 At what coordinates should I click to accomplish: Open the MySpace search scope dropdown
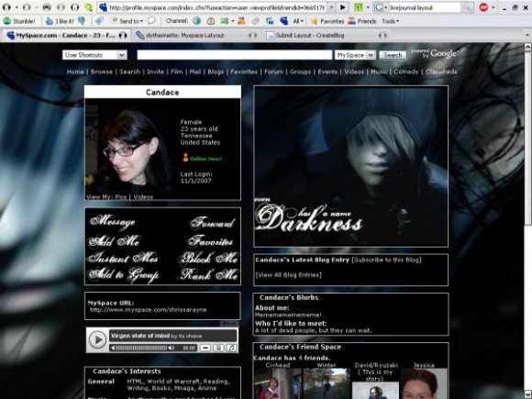355,55
